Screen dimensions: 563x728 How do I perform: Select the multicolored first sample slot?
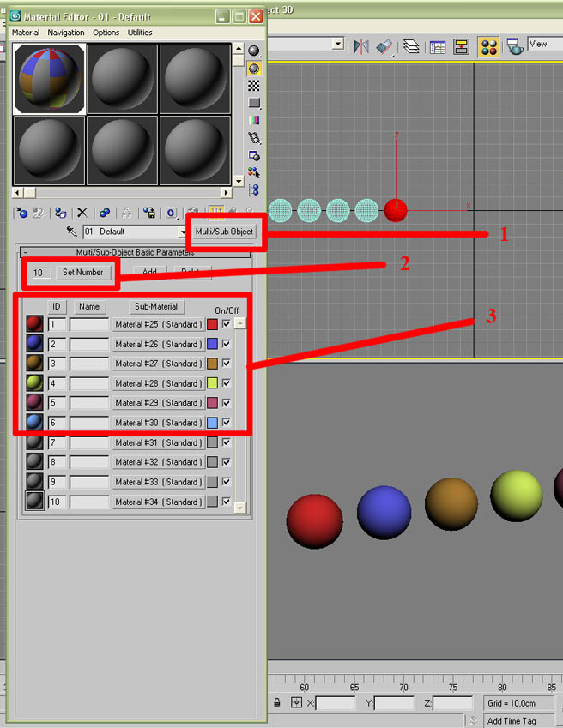pyautogui.click(x=49, y=79)
